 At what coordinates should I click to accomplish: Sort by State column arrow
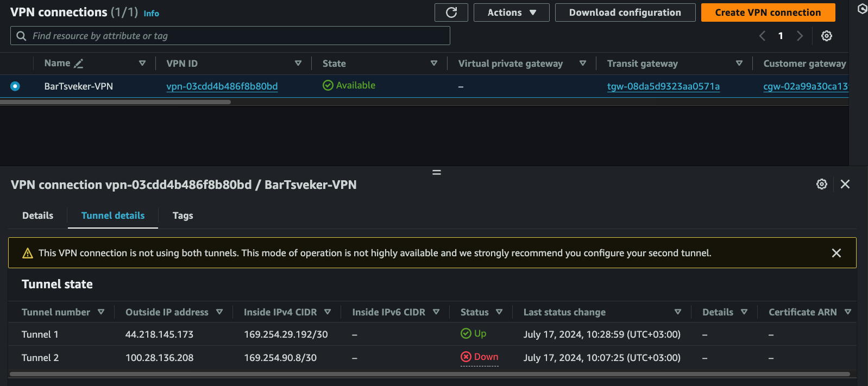(433, 64)
